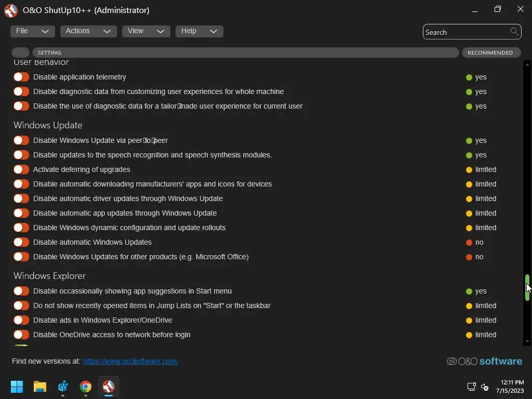Toggle Activate deferring of upgrades

tap(21, 170)
